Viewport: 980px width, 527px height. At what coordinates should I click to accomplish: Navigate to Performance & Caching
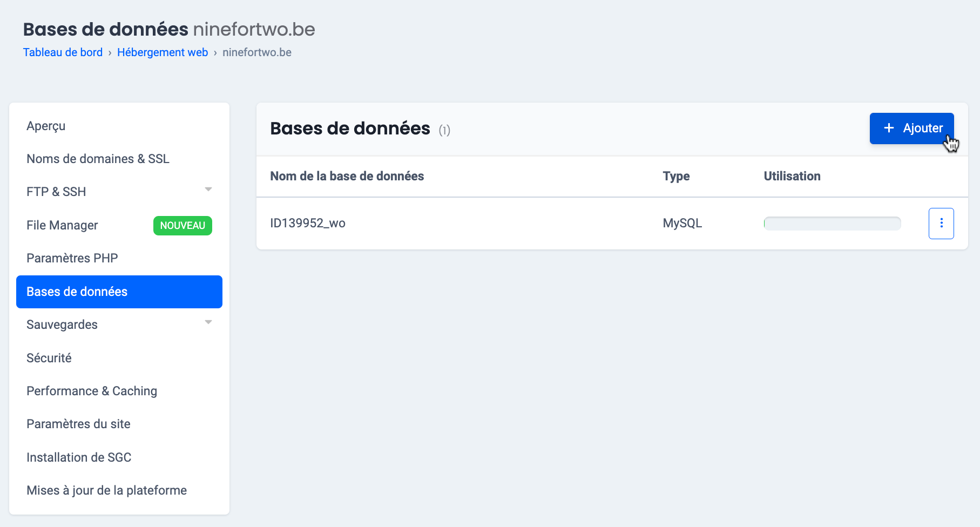[92, 391]
